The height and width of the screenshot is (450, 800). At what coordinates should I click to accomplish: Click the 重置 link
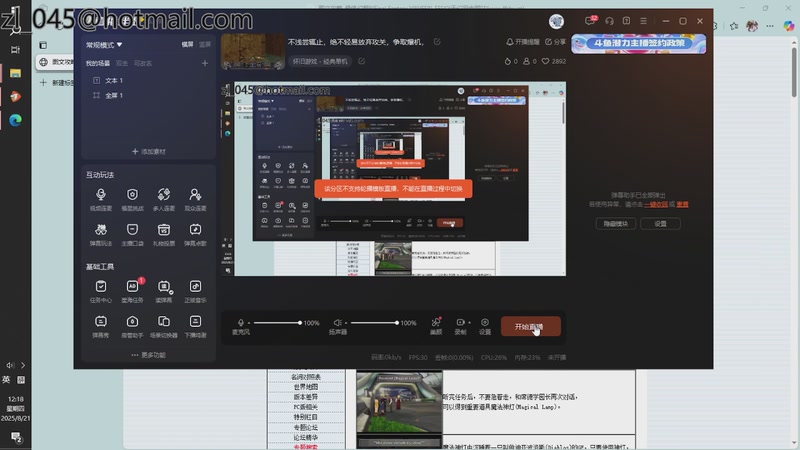point(682,205)
